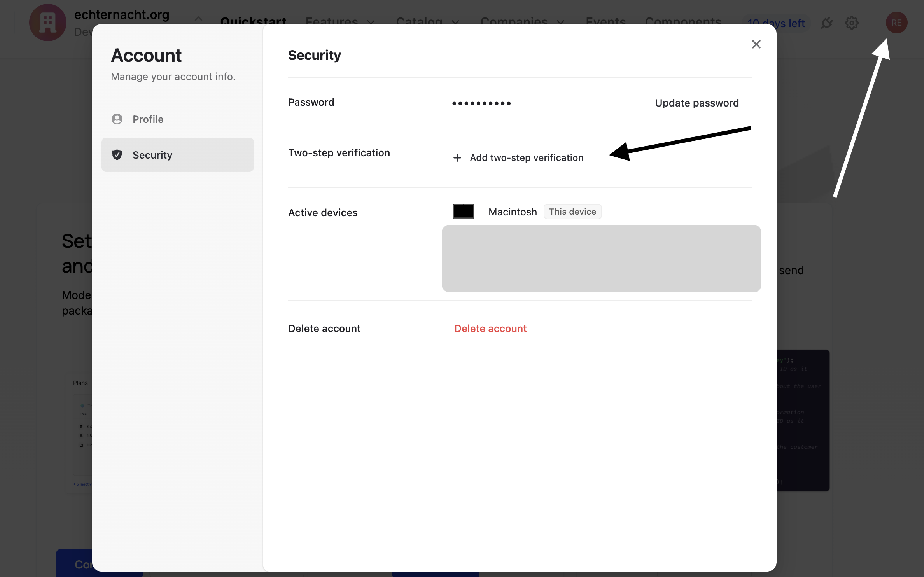The width and height of the screenshot is (924, 577).
Task: Open the Profile section in Account settings
Action: point(148,119)
